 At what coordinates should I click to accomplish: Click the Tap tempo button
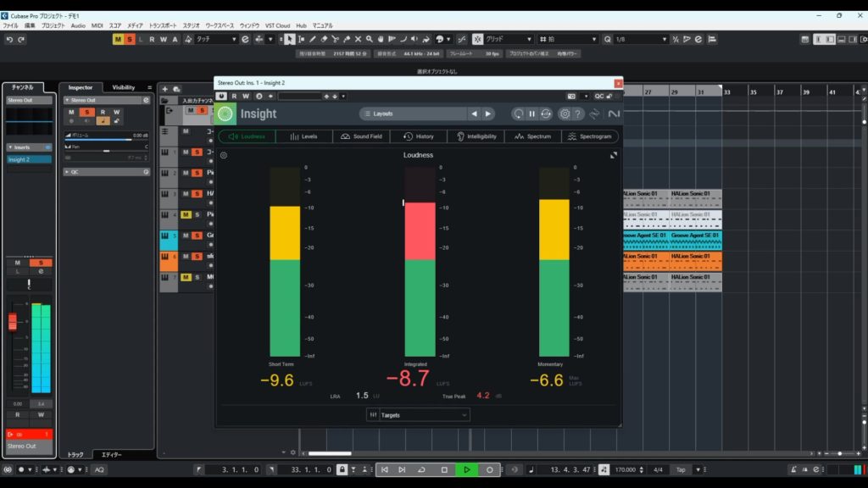point(681,469)
